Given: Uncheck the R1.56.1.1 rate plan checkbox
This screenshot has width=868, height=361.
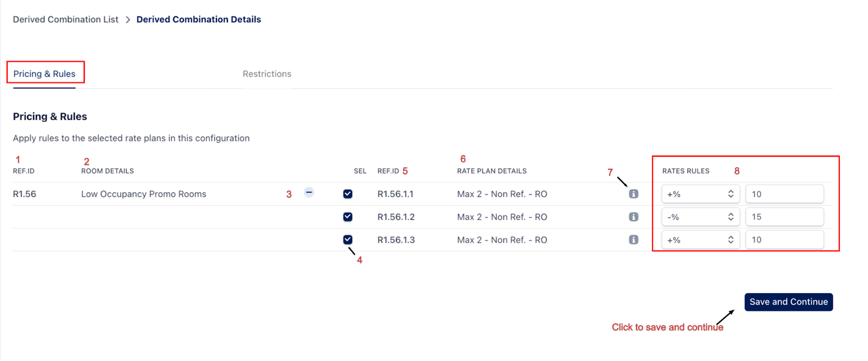Looking at the screenshot, I should click(x=348, y=194).
